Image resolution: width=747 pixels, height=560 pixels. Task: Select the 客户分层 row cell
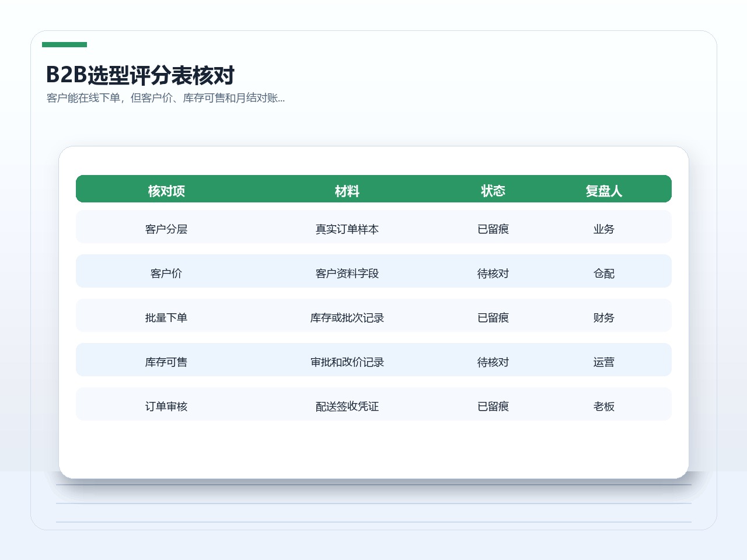[x=166, y=229]
